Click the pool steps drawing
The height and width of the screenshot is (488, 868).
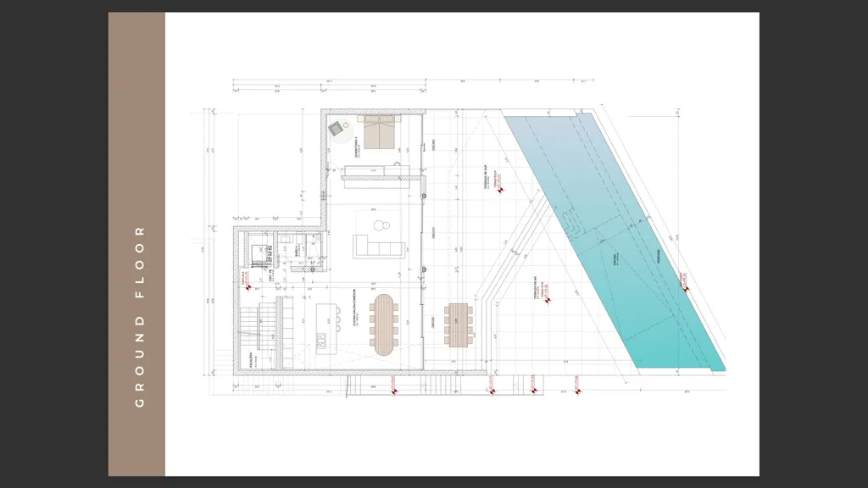point(573,224)
